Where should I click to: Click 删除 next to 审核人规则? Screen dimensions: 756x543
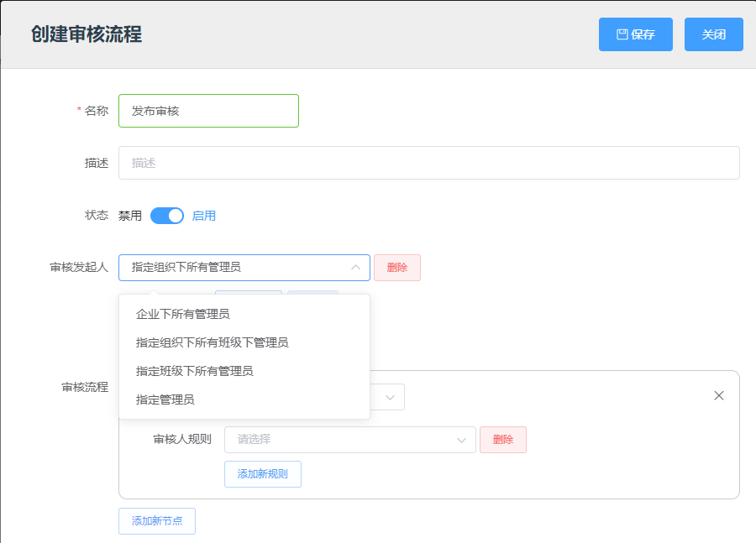coord(502,439)
